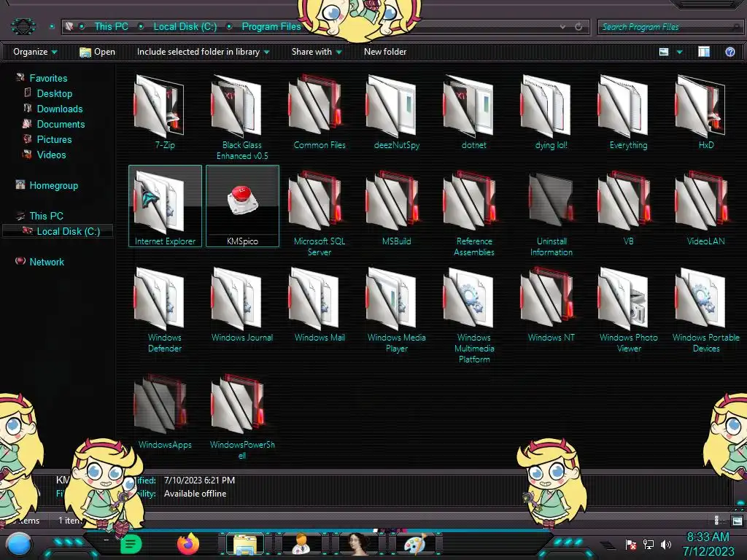Open the WindowsApps folder

click(165, 411)
